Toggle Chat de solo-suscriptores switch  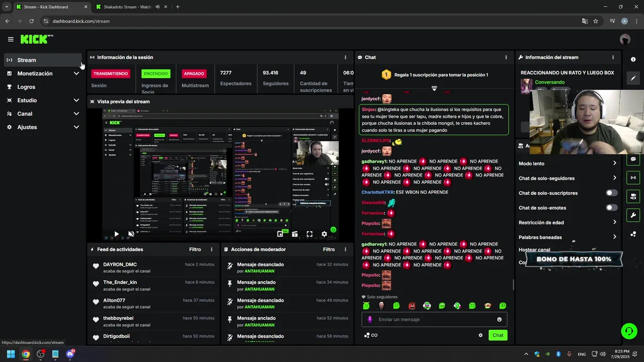[x=611, y=193]
